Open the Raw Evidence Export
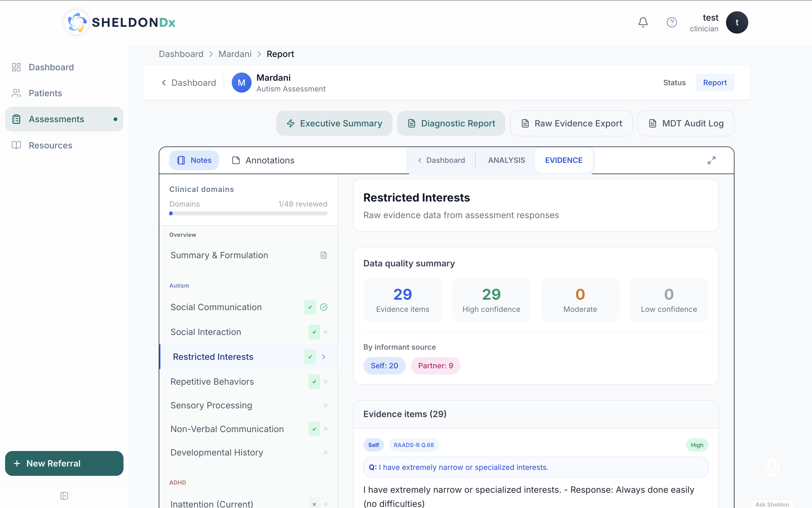Screen dimensions: 812x508 (x=572, y=123)
